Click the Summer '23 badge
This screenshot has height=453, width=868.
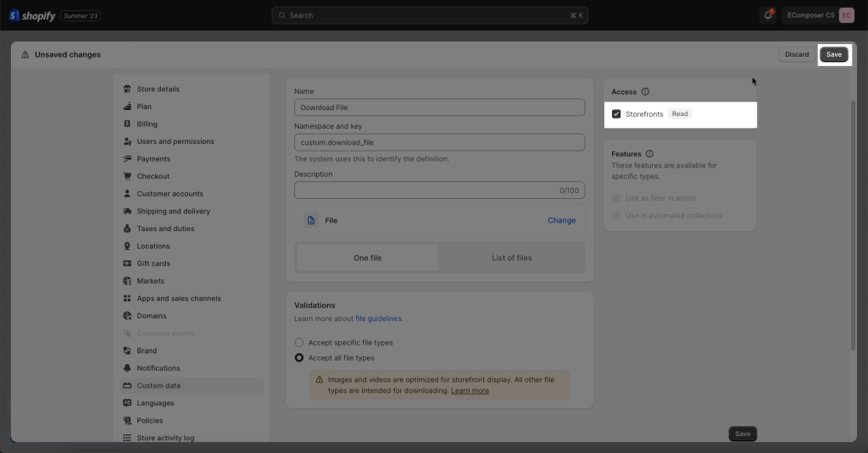81,15
